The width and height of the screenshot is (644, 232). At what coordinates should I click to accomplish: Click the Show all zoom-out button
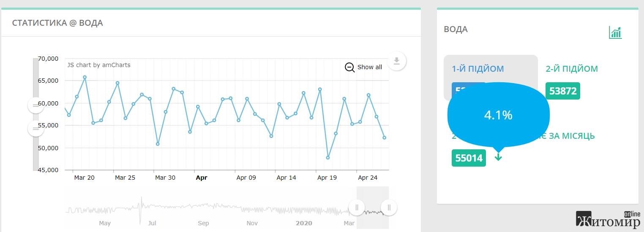(364, 67)
